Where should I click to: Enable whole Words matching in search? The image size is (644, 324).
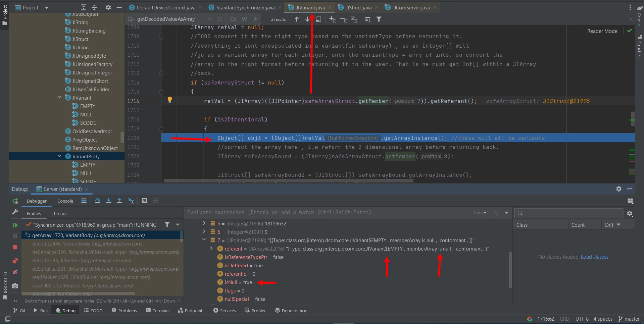(244, 19)
